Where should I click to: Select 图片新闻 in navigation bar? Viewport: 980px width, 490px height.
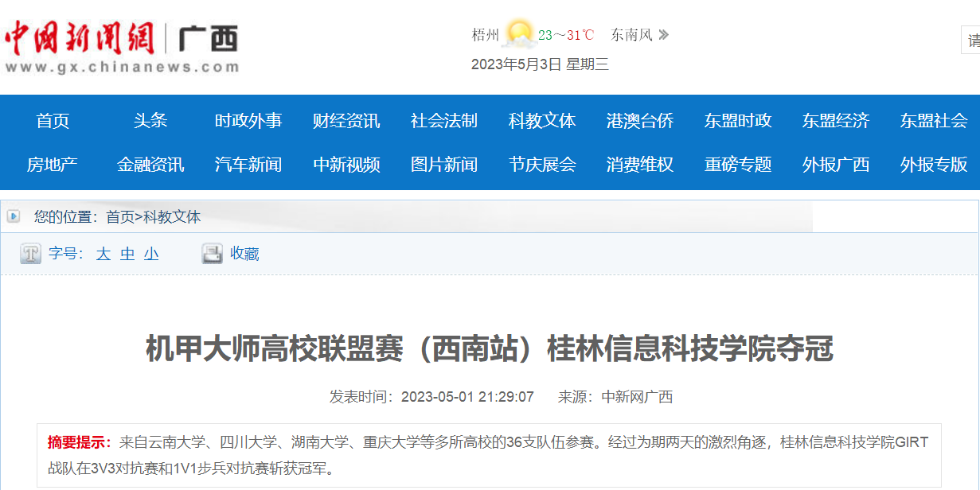[444, 165]
